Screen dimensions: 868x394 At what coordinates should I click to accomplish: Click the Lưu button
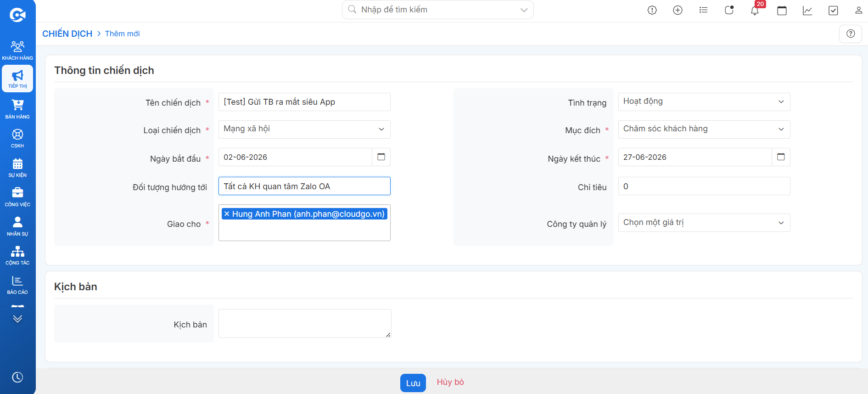[x=413, y=383]
